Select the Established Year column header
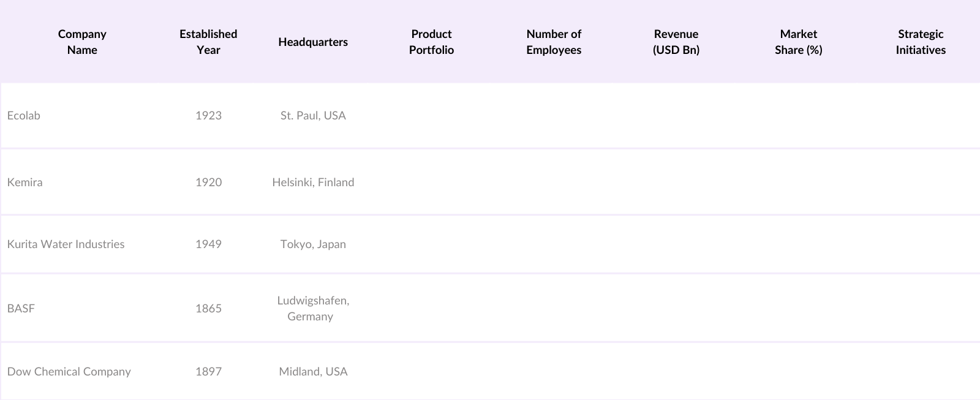980x400 pixels. point(208,42)
